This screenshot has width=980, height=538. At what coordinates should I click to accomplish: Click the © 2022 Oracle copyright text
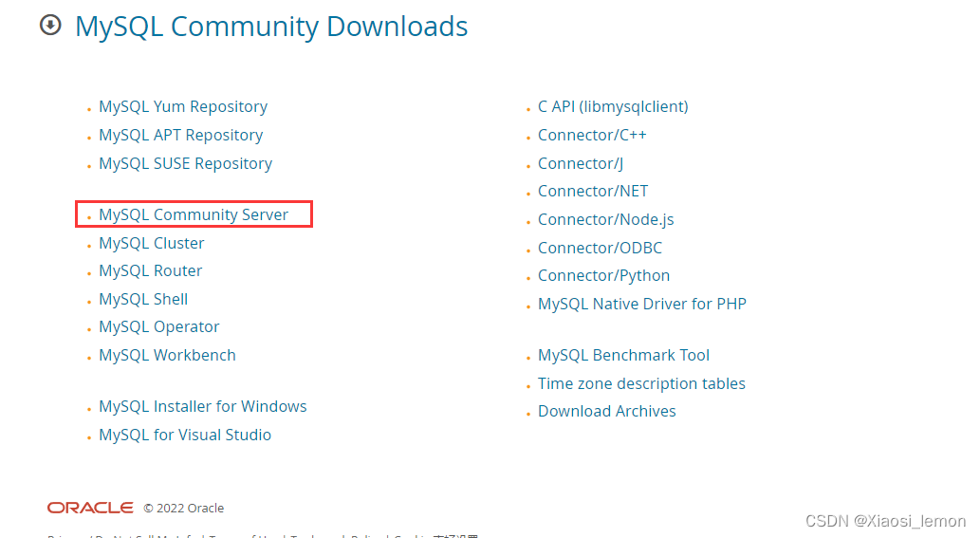184,508
